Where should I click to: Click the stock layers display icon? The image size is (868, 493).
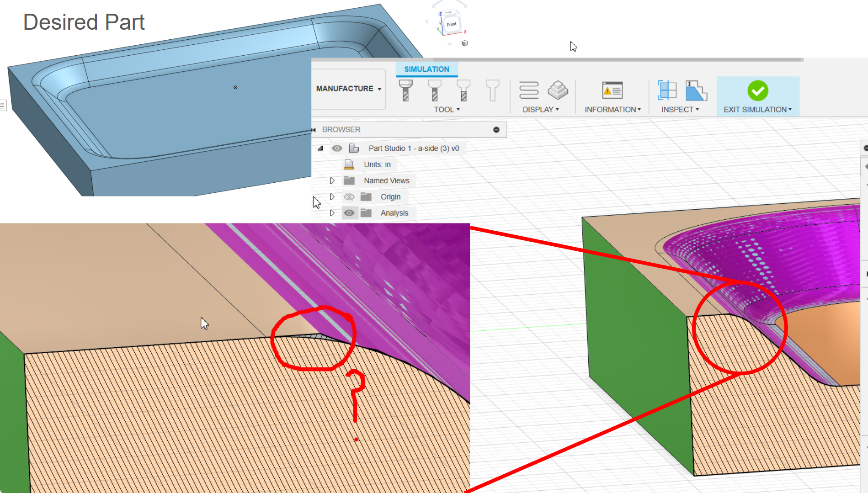[558, 90]
